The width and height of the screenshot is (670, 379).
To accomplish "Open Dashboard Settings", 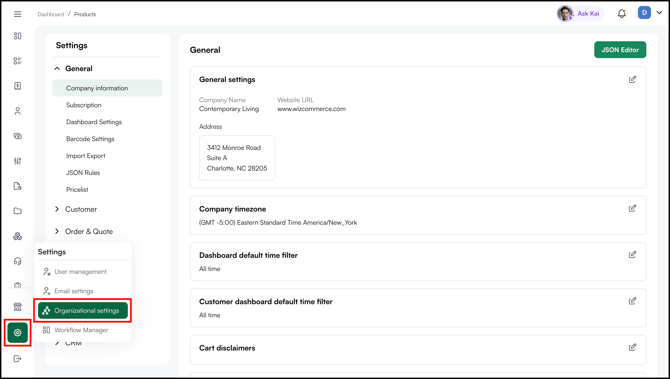I will pyautogui.click(x=94, y=122).
